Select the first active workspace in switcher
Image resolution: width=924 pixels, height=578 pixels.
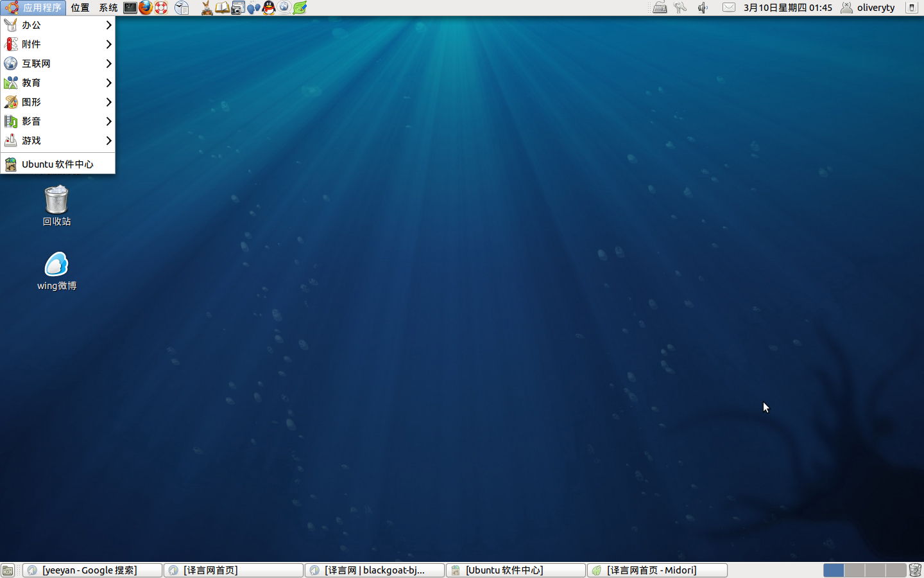pyautogui.click(x=834, y=570)
